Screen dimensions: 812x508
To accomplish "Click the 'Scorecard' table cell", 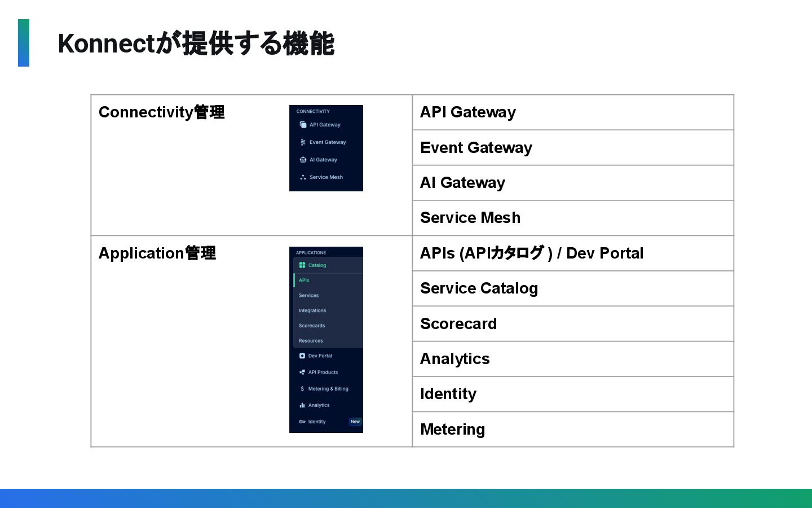I will coord(573,324).
